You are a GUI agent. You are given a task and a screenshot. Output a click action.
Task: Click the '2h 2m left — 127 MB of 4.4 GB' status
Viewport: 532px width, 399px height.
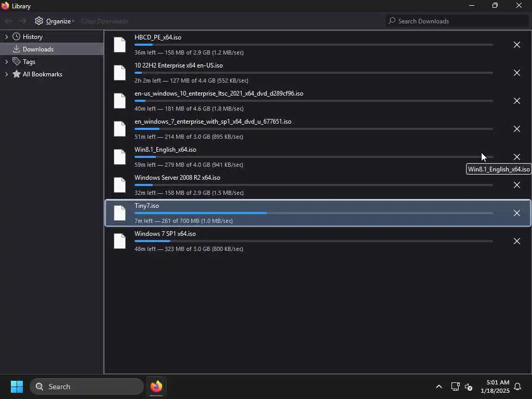click(x=191, y=81)
